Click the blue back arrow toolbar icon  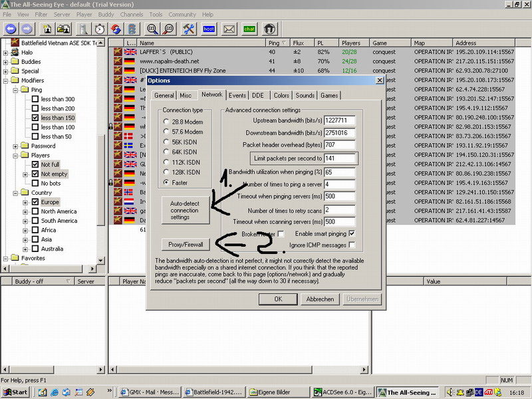point(11,29)
